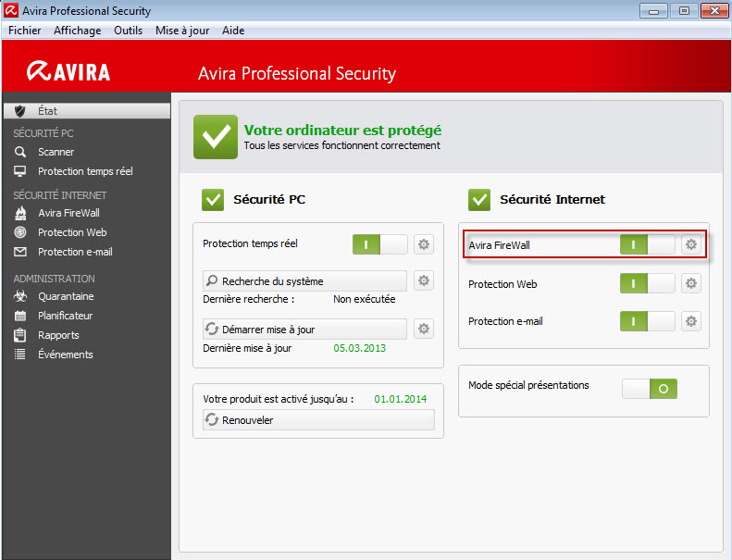Image resolution: width=732 pixels, height=560 pixels.
Task: Click the Sécurité PC green checkmark icon
Action: coord(213,200)
